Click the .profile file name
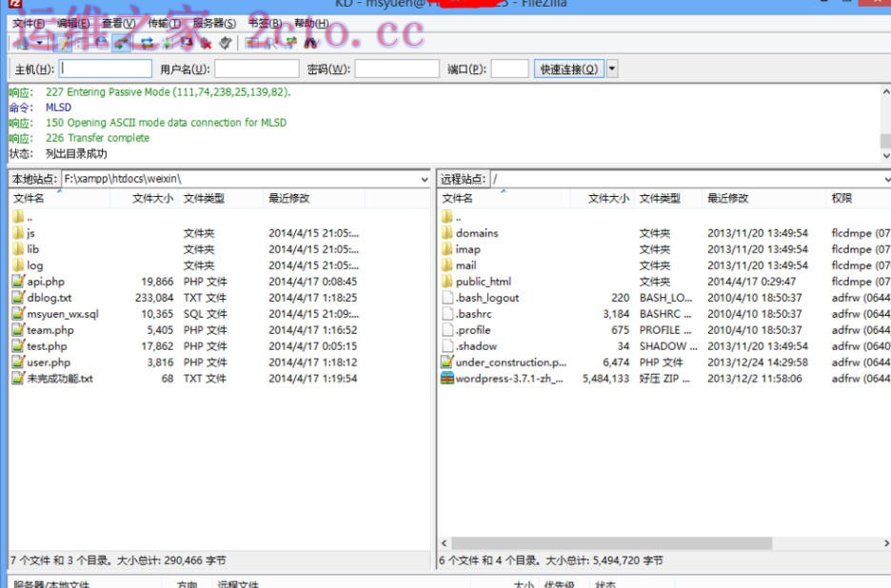Image resolution: width=891 pixels, height=588 pixels. pos(473,330)
